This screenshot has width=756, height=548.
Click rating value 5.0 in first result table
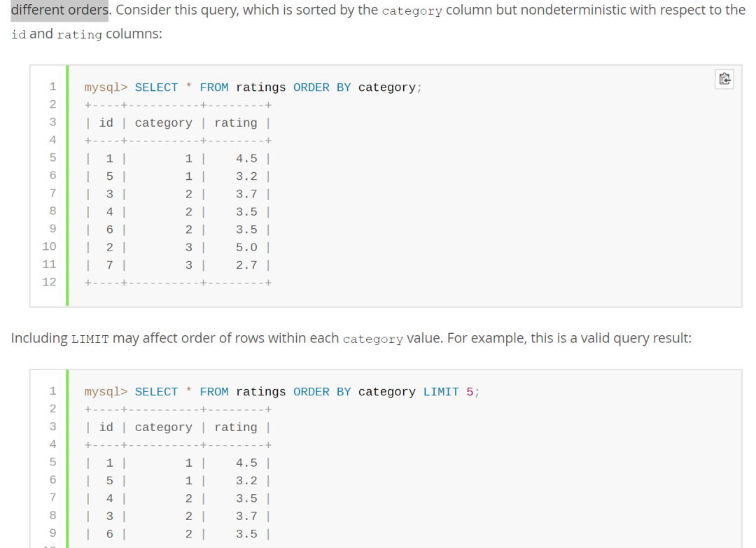point(246,247)
